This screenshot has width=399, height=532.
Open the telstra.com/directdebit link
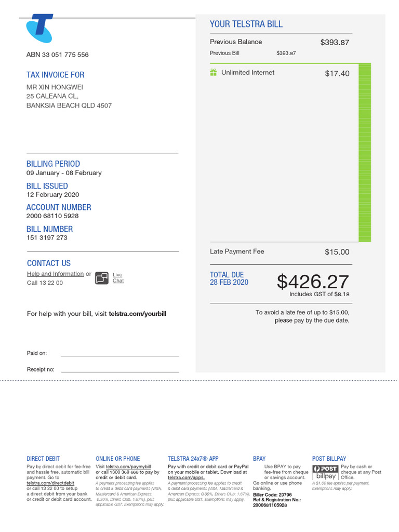50,483
